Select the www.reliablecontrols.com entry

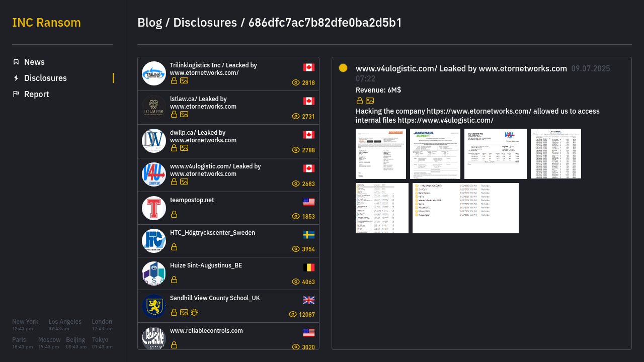(228, 336)
